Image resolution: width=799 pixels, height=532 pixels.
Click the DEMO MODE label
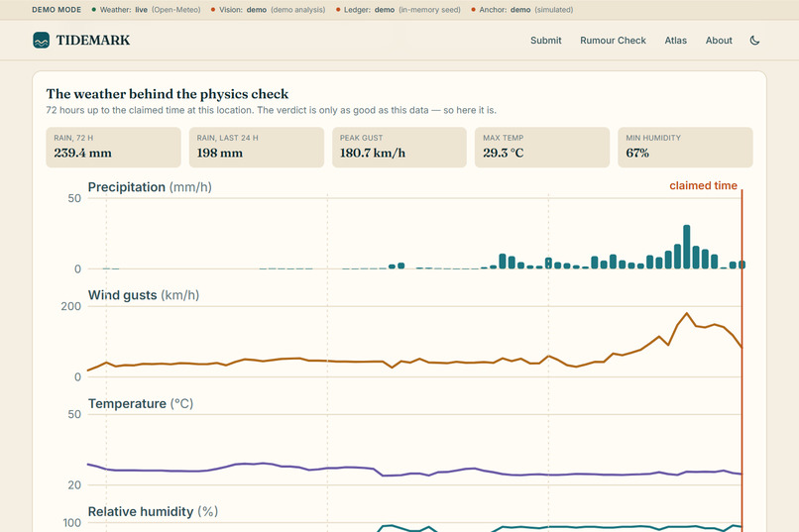57,10
